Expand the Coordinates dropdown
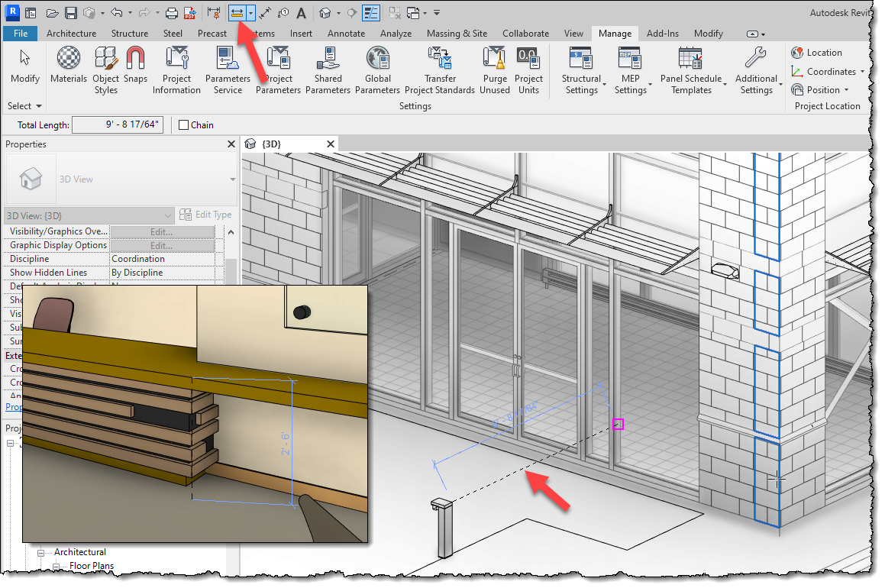885x588 pixels. point(862,72)
